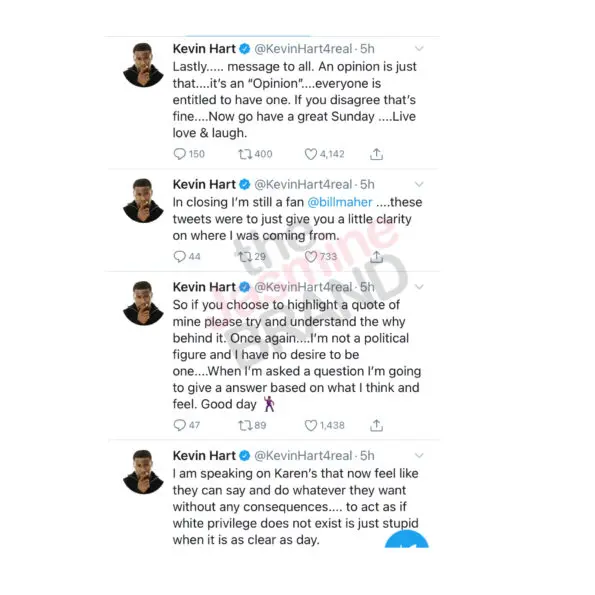Open chevron menu on "So if you choose" tweet

click(419, 287)
